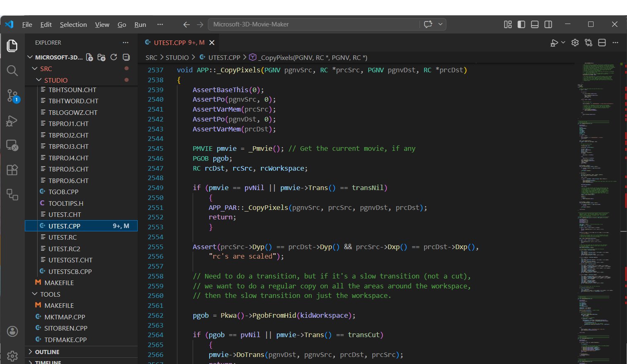The width and height of the screenshot is (627, 364).
Task: Open changes for the current file
Action: point(589,43)
